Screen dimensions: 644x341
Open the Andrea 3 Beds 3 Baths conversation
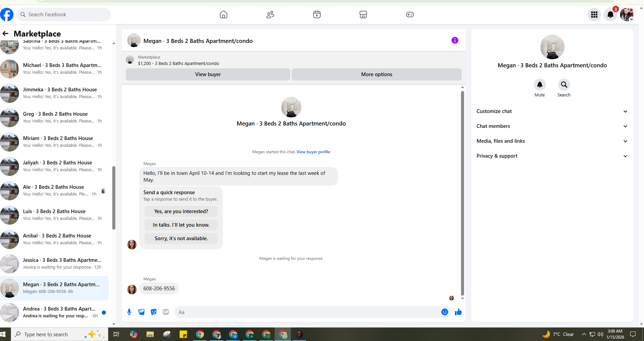pos(54,313)
